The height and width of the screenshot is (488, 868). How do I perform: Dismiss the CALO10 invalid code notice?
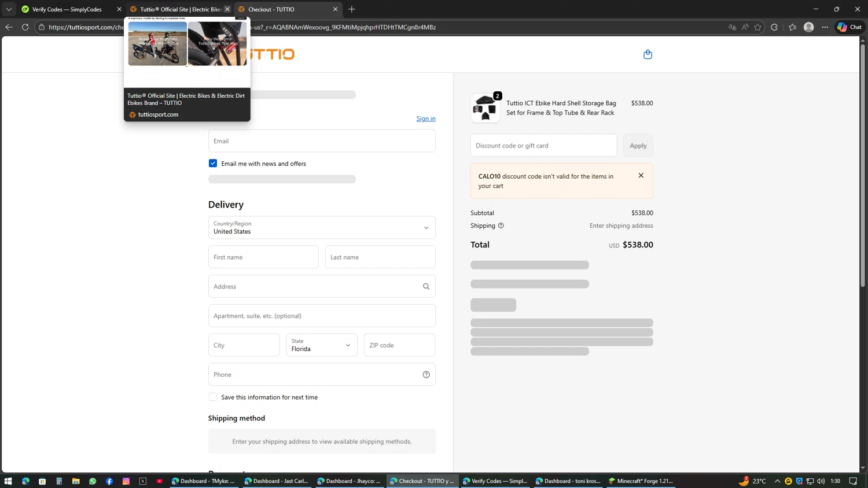tap(641, 175)
